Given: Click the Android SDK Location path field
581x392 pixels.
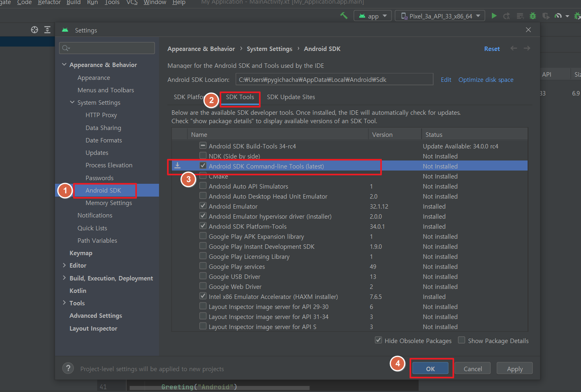Looking at the screenshot, I should (x=334, y=79).
